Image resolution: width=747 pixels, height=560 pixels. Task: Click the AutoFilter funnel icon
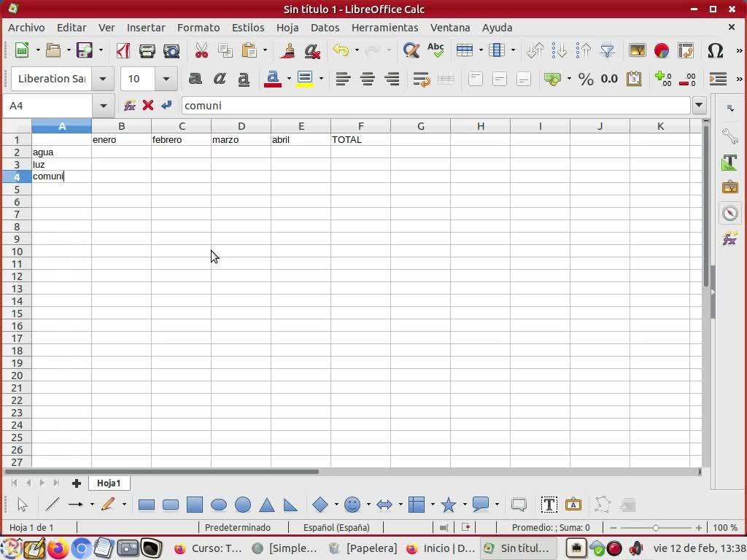(x=608, y=50)
